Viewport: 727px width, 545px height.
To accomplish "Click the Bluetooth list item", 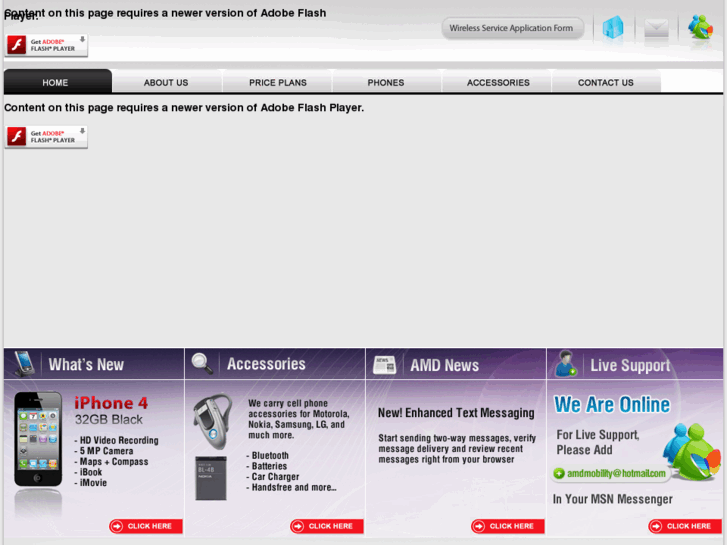I will (x=268, y=455).
